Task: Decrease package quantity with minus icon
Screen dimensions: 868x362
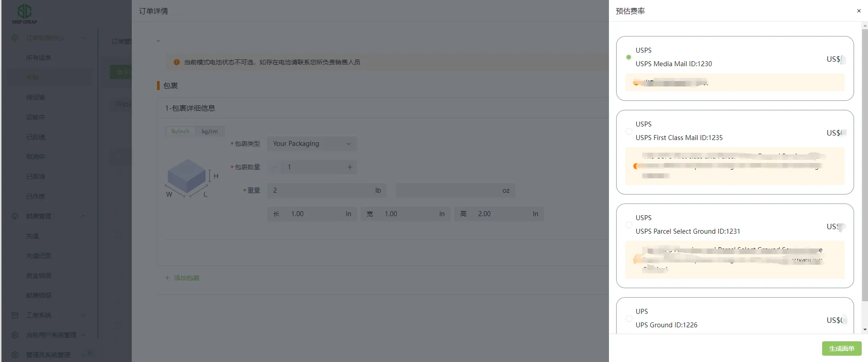Action: pyautogui.click(x=274, y=167)
